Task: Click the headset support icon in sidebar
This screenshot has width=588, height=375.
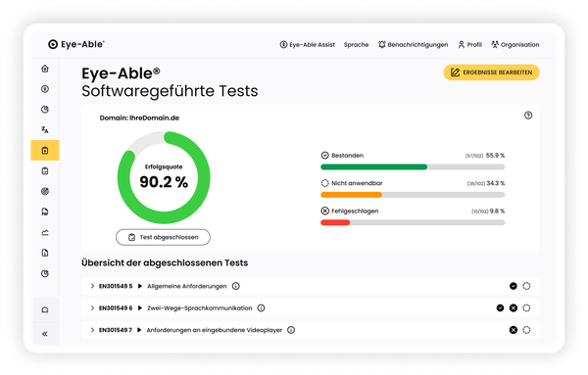Action: point(45,309)
